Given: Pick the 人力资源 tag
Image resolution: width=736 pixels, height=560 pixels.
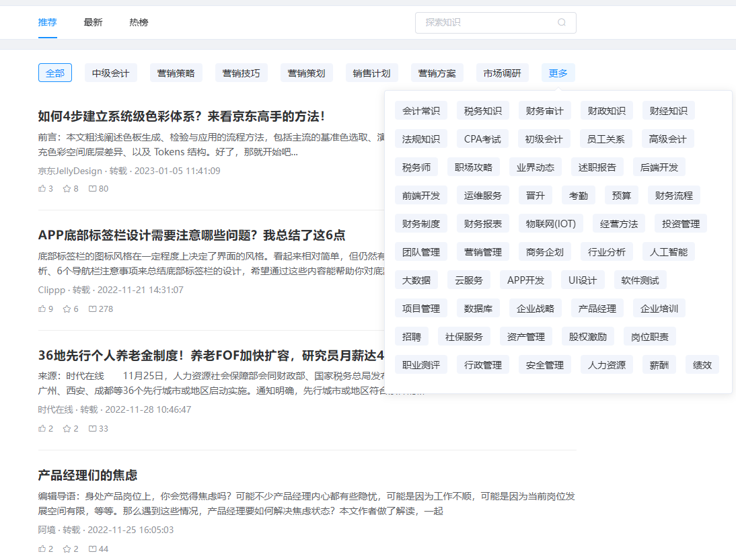Looking at the screenshot, I should tap(607, 364).
